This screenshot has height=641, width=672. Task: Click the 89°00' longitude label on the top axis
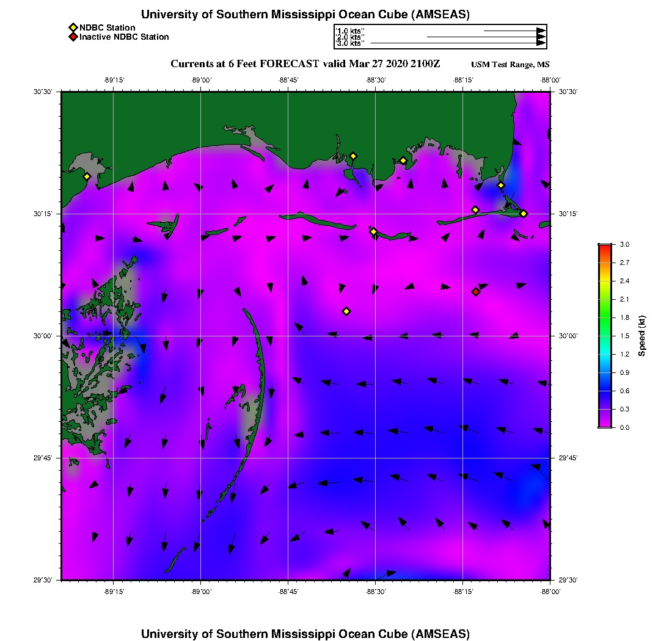pos(201,79)
